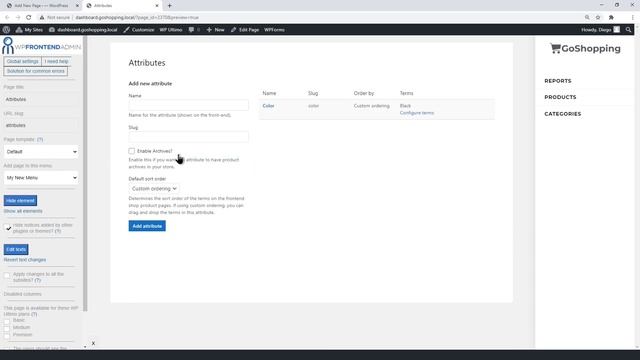Screen dimensions: 640x360
Task: Open WPForms admin bar item
Action: click(274, 29)
